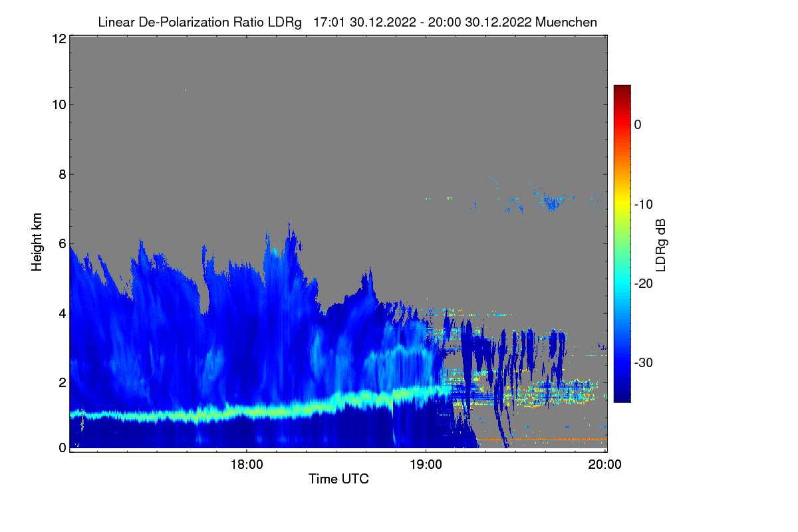Click the bright melting layer band below 18:00
The height and width of the screenshot is (532, 798).
[x=246, y=412]
